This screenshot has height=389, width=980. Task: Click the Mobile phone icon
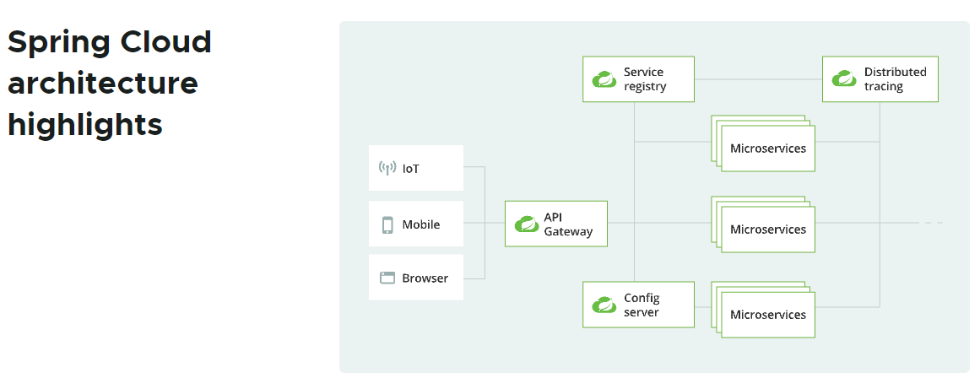point(387,224)
